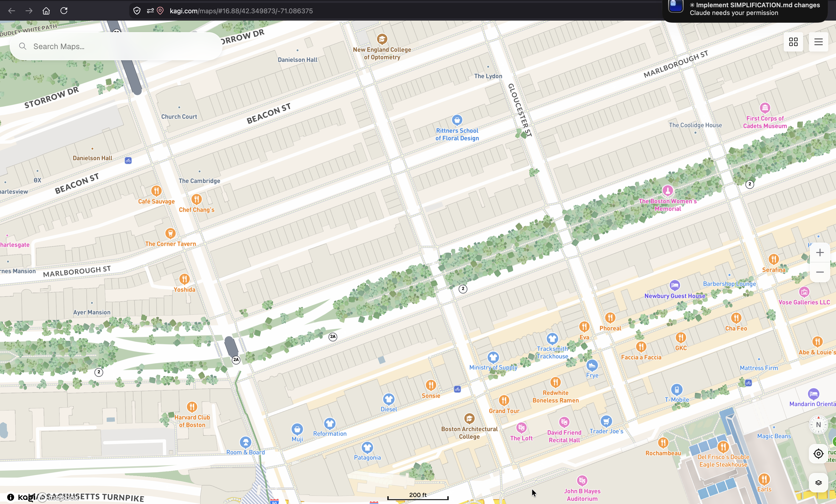Focus the Search Maps input field
Image resolution: width=836 pixels, height=504 pixels.
(x=116, y=46)
